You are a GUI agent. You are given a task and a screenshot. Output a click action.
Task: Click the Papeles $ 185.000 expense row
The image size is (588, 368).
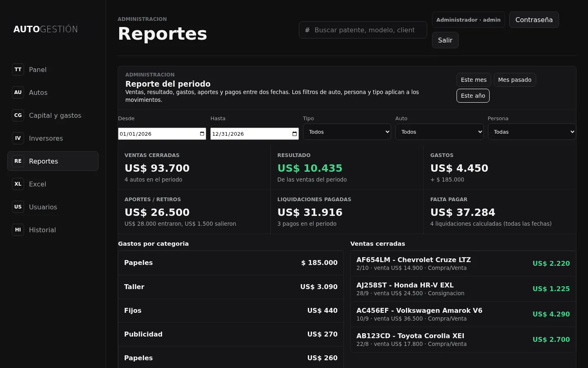click(x=231, y=263)
